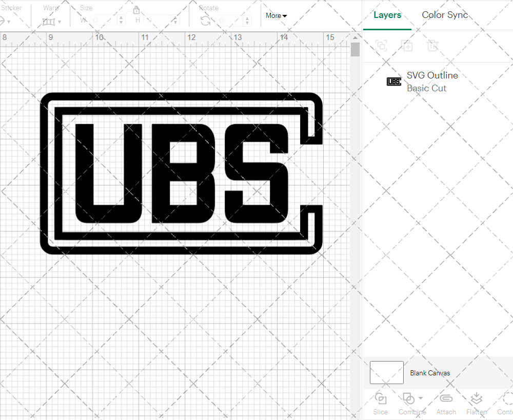Screen dimensions: 513x420
Task: Increase width using the stepper arrow
Action: click(x=121, y=17)
